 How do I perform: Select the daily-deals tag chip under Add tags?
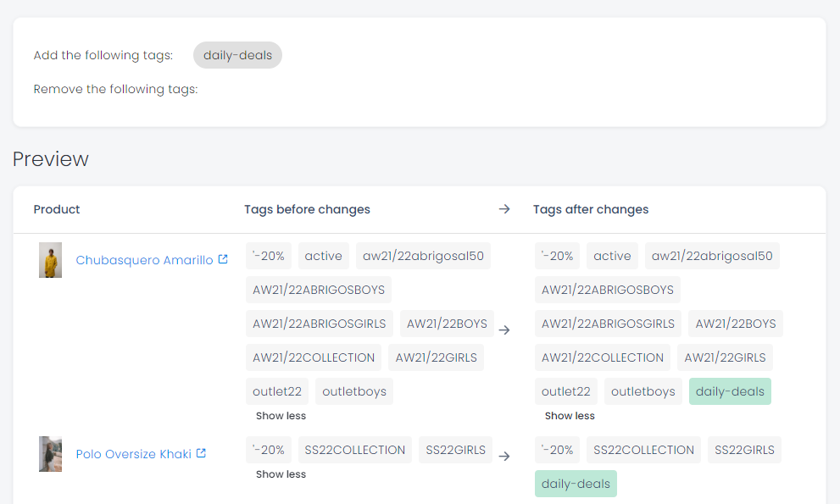click(x=237, y=55)
